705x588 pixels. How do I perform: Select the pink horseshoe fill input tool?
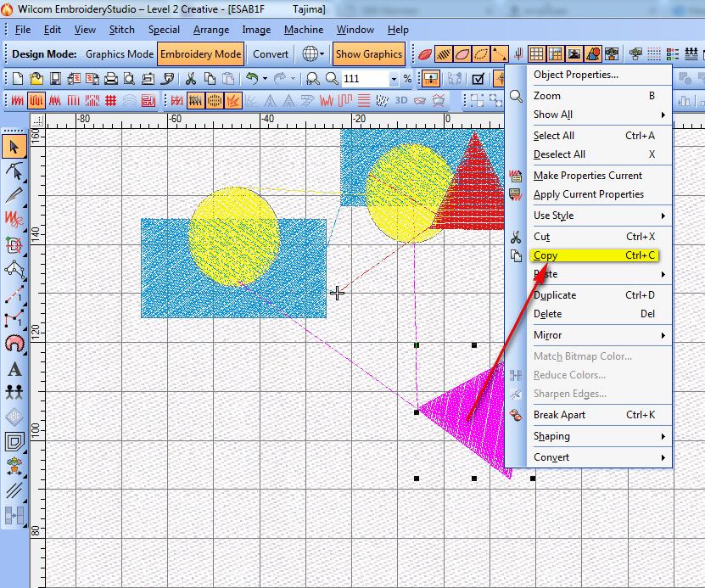14,344
